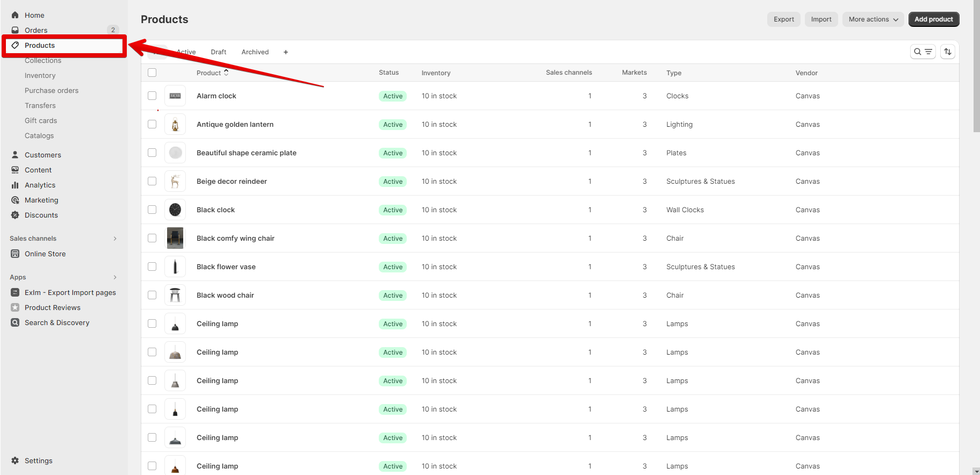Switch to the Archived tab

pyautogui.click(x=255, y=52)
